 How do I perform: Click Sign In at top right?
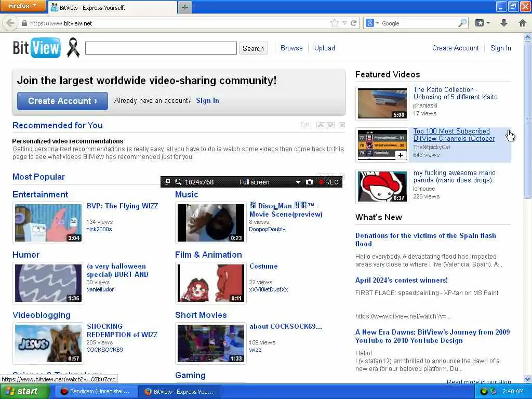[500, 48]
